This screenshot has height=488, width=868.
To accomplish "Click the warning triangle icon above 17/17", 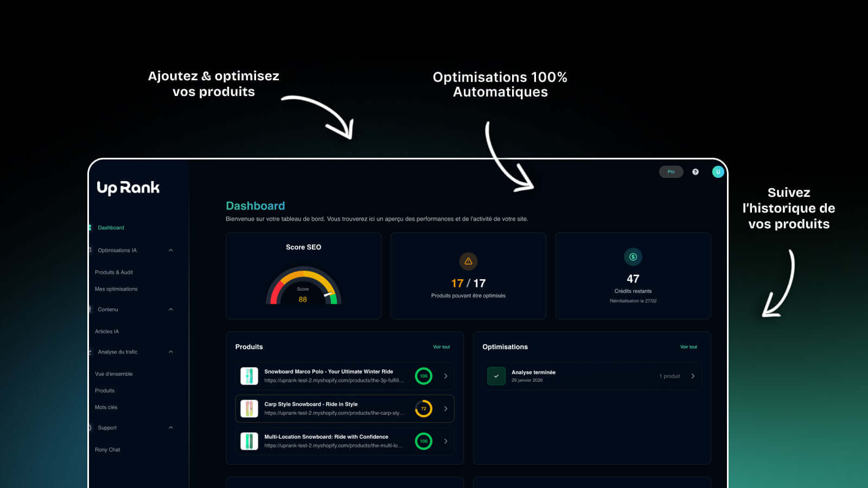I will pos(468,261).
